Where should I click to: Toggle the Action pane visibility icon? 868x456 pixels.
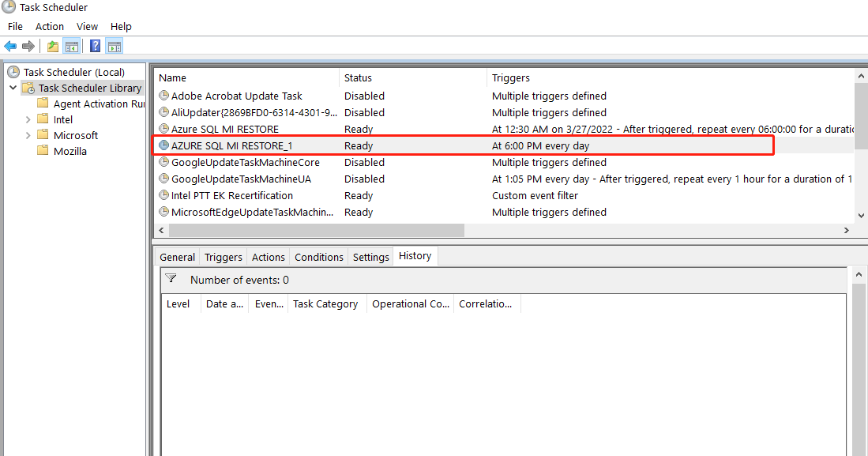tap(113, 46)
